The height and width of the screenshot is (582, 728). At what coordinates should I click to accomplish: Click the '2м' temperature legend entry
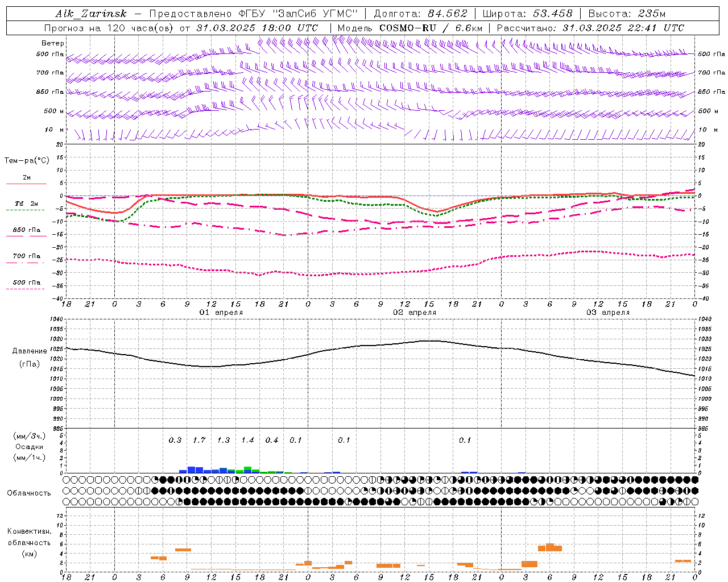26,178
